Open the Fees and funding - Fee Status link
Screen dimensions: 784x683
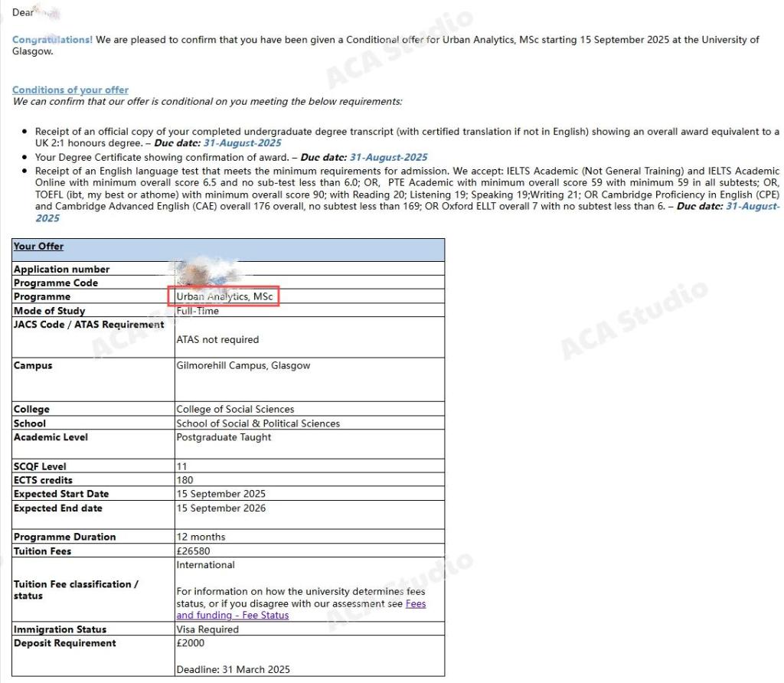tap(232, 615)
